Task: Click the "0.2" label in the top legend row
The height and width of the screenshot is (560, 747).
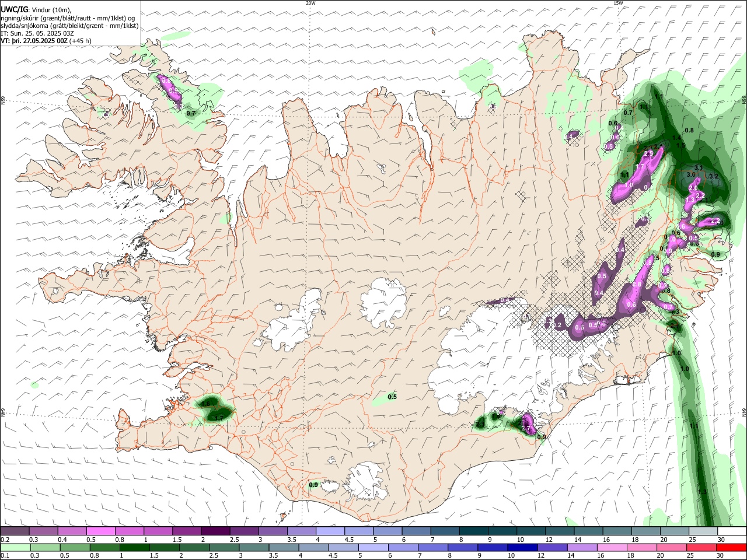Action: tap(5, 540)
